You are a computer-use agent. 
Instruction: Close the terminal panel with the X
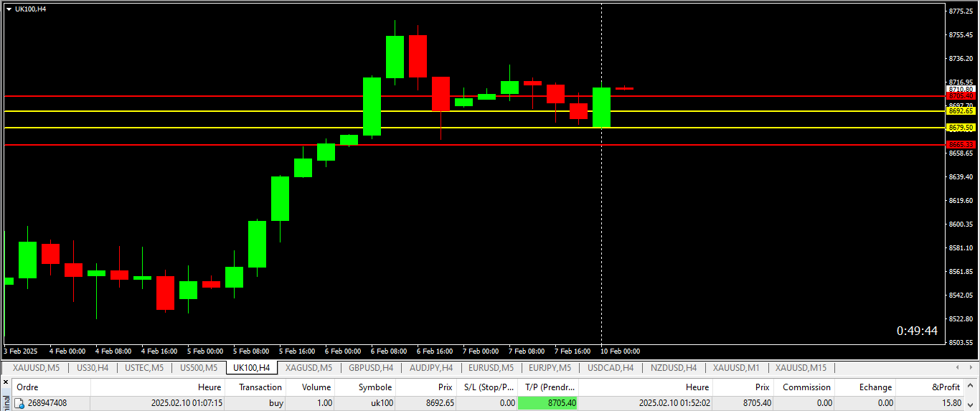pyautogui.click(x=6, y=383)
